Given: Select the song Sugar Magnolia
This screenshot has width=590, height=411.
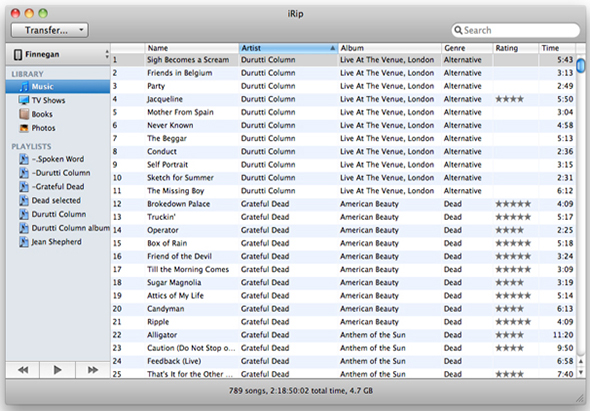Looking at the screenshot, I should tap(174, 283).
